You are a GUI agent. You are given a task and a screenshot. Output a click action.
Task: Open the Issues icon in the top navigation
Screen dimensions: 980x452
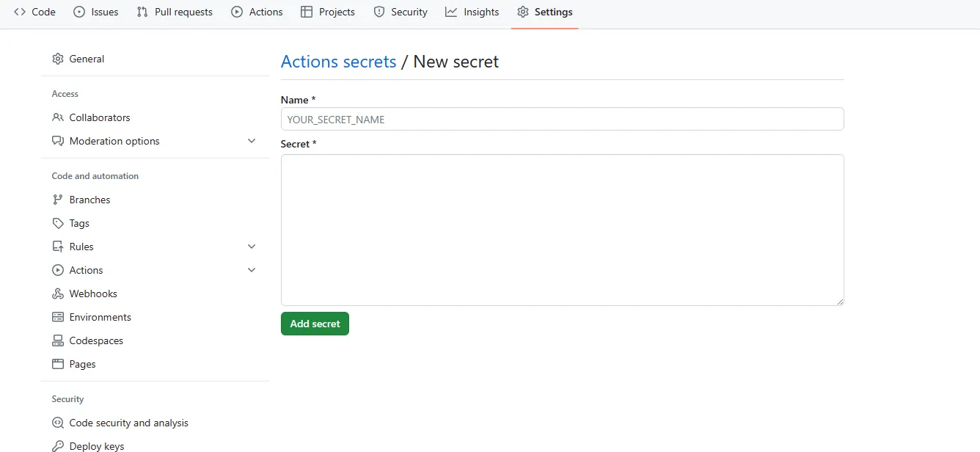(78, 12)
